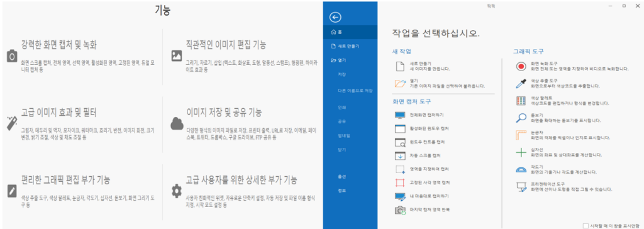Launch the 눈금자 ruler icon
The height and width of the screenshot is (229, 644).
tap(521, 136)
